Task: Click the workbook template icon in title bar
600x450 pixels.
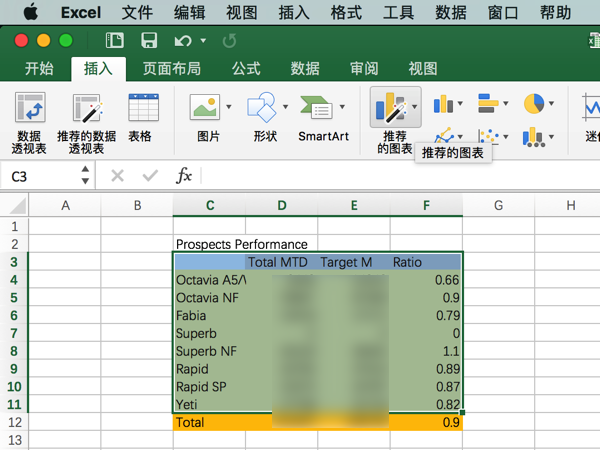Action: (x=114, y=40)
